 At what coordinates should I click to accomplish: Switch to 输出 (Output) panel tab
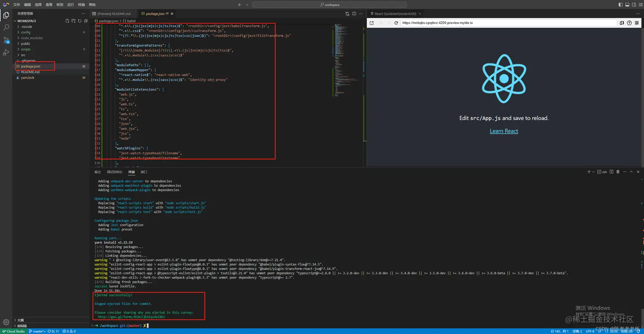98,172
